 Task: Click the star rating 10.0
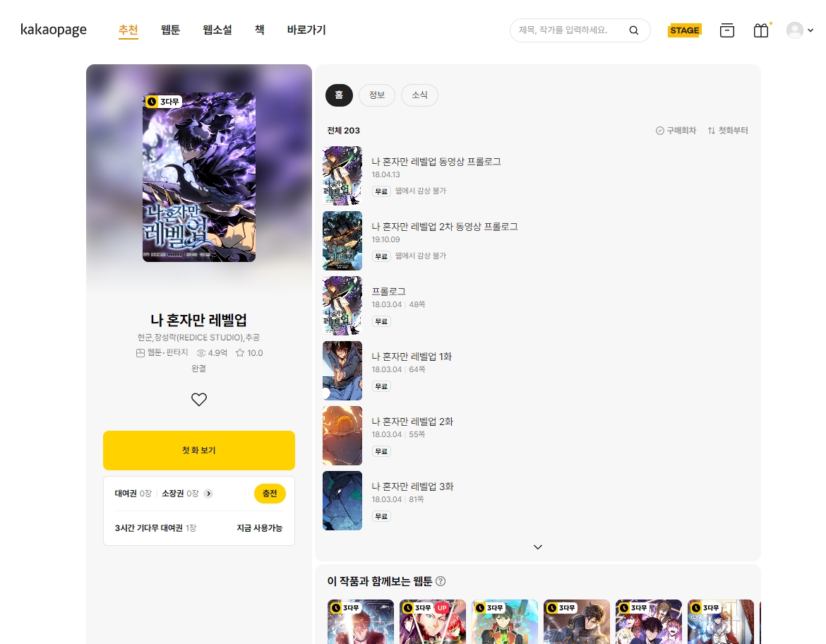pos(249,353)
